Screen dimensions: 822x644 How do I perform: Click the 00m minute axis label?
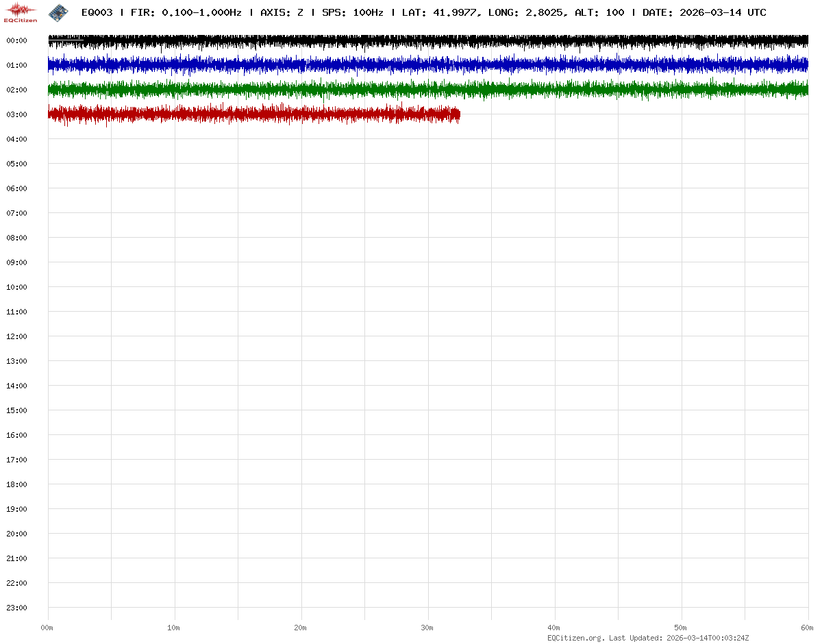point(47,628)
